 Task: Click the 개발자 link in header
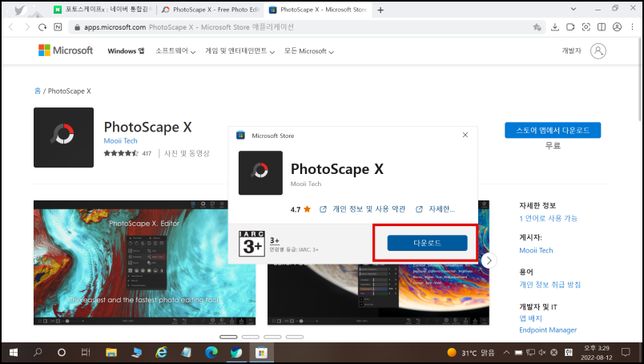[571, 51]
